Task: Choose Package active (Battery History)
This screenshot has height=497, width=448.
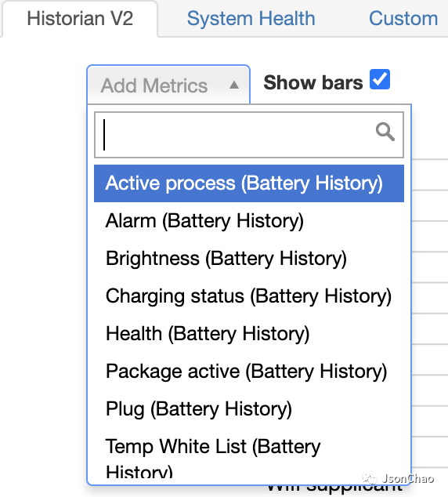Action: pyautogui.click(x=249, y=371)
